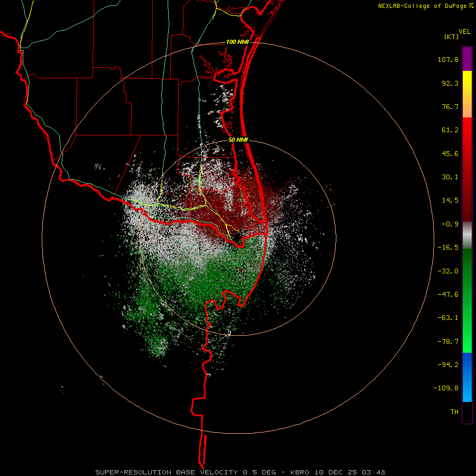Click the gray near-zero segment of the color bar
This screenshot has width=476, height=476.
coord(467,235)
